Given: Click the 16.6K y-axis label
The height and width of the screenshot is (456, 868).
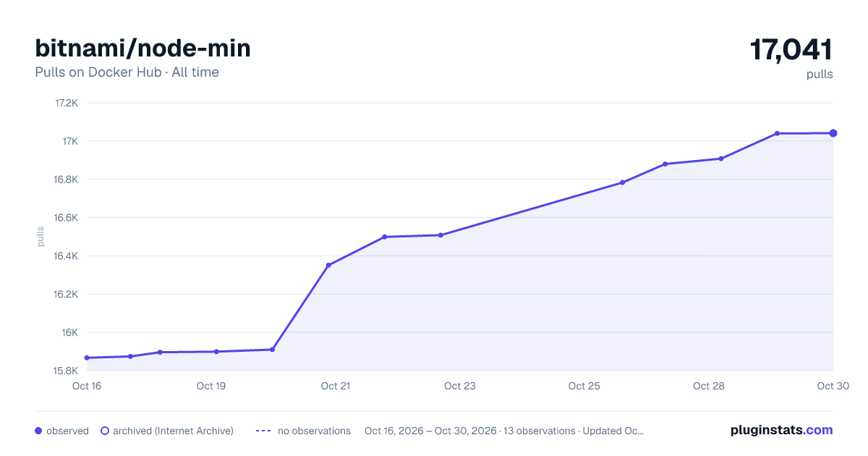Looking at the screenshot, I should click(x=66, y=218).
